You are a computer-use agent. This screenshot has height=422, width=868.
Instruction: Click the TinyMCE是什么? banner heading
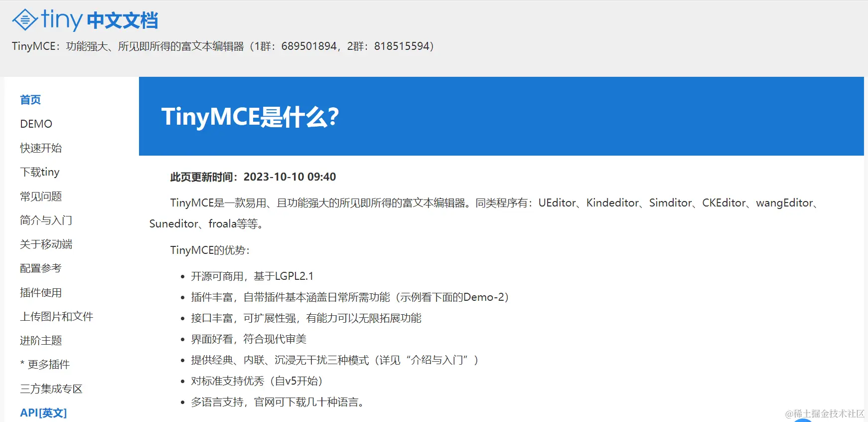point(250,117)
